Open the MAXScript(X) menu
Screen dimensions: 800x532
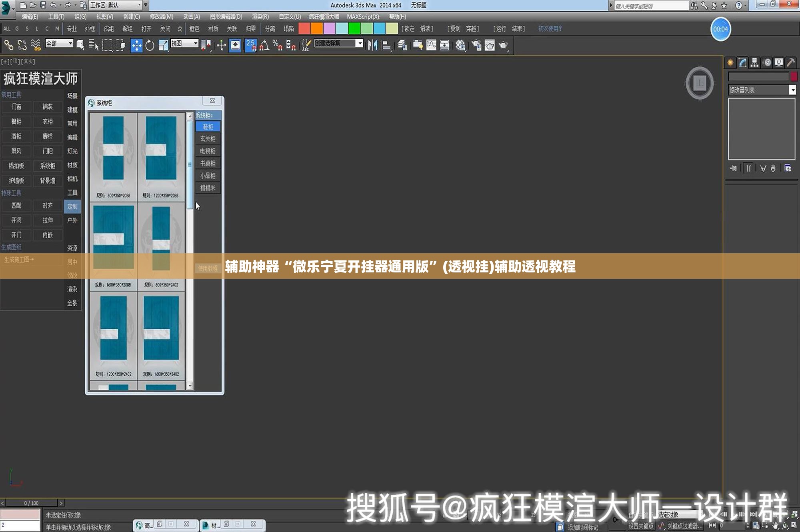pos(363,17)
